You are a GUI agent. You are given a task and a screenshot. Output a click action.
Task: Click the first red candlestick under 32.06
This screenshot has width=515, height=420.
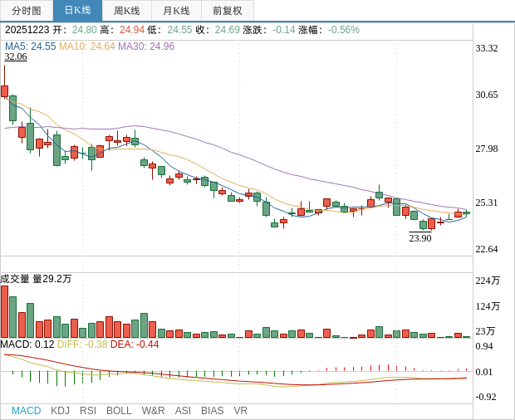(5, 91)
